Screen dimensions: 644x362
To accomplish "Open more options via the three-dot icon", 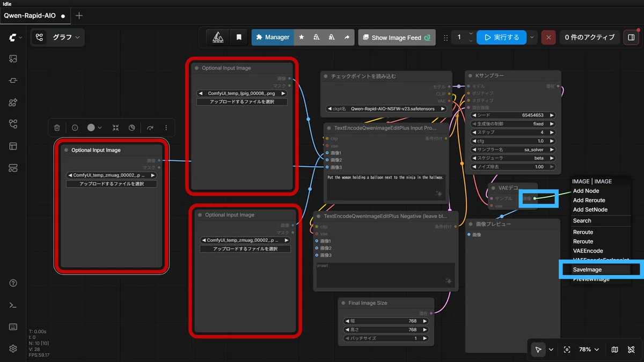I will point(166,128).
